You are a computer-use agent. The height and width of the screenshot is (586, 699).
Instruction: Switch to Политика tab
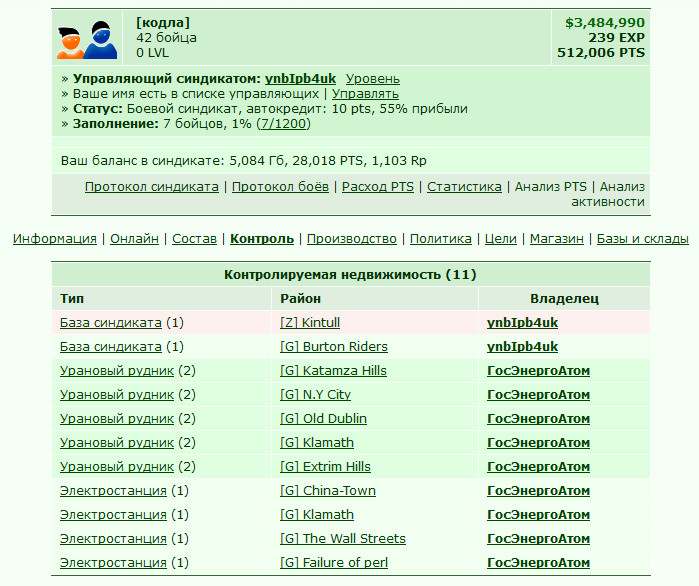click(440, 239)
